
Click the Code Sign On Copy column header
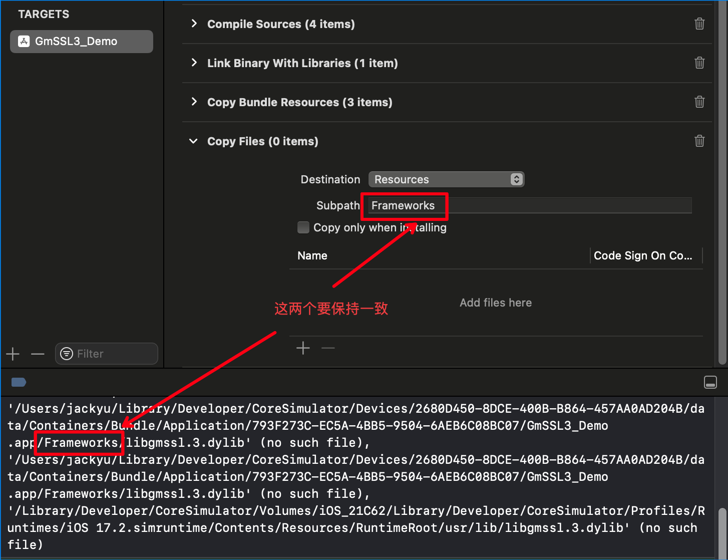click(643, 255)
